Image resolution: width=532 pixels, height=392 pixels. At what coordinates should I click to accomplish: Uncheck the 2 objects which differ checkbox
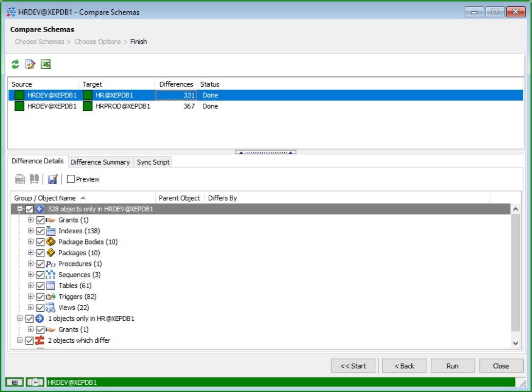30,340
